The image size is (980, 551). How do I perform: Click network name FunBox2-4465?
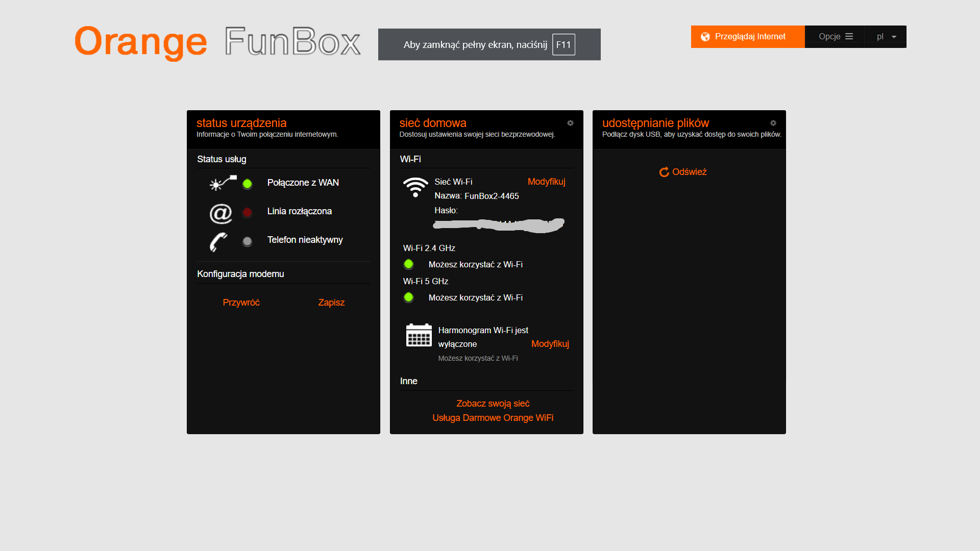click(x=492, y=196)
